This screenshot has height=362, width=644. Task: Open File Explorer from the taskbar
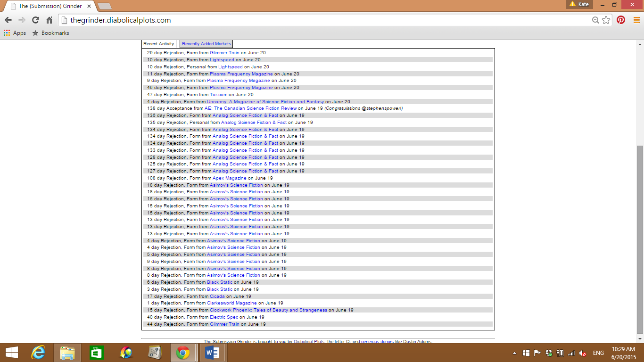pos(67,353)
